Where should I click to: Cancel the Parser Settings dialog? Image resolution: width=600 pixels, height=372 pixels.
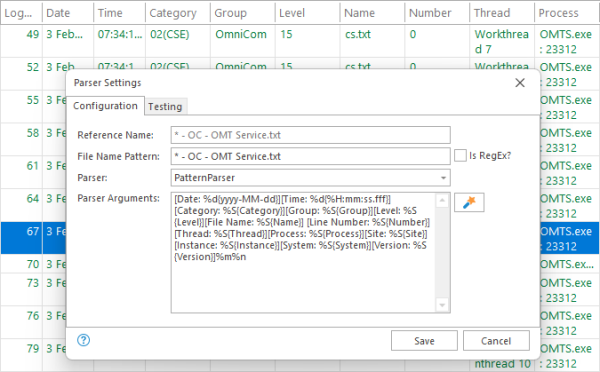496,341
